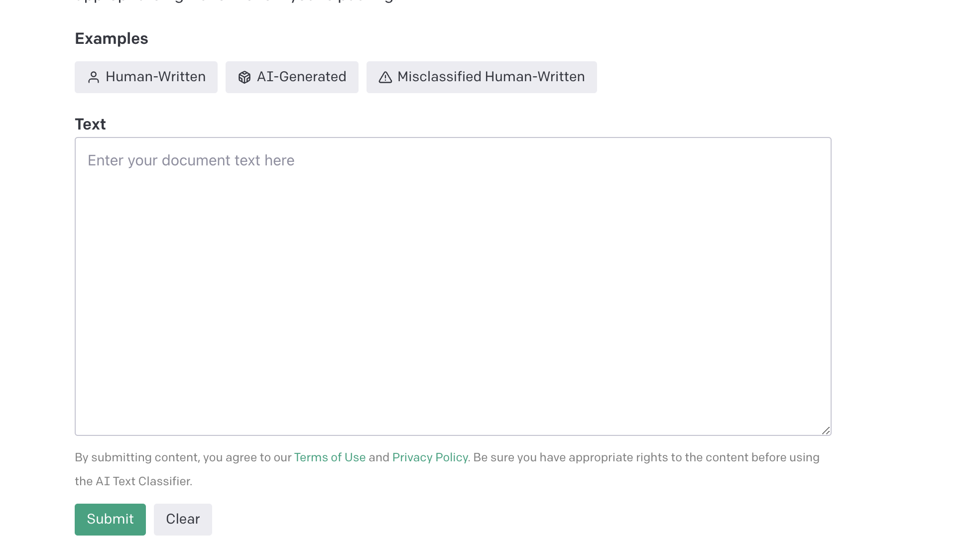The image size is (980, 545).
Task: Click the person icon on Human-Written button
Action: [x=93, y=77]
